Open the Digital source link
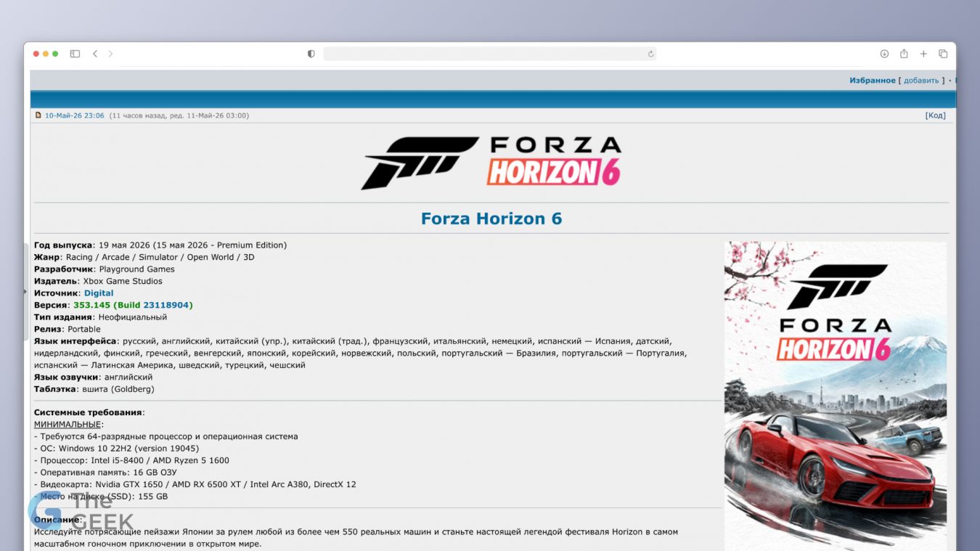 point(99,293)
